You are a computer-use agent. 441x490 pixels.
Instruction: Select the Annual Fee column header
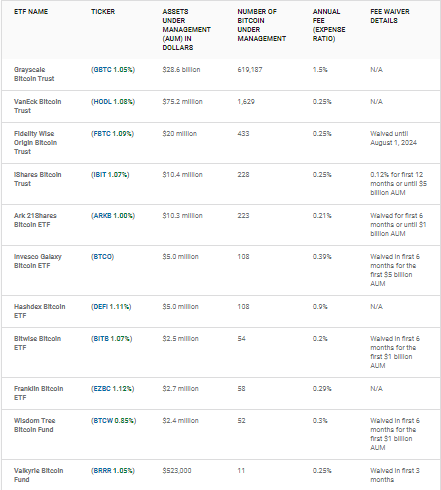(x=329, y=25)
